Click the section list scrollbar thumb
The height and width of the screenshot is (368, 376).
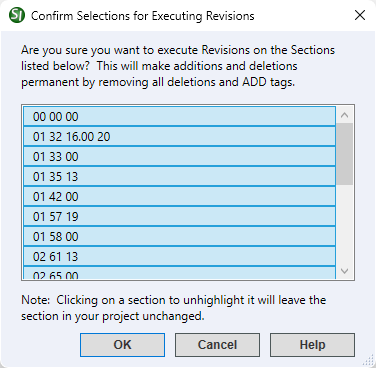(345, 154)
